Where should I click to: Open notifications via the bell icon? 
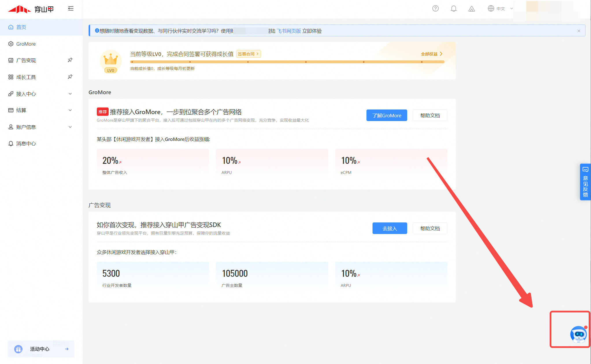pyautogui.click(x=454, y=9)
